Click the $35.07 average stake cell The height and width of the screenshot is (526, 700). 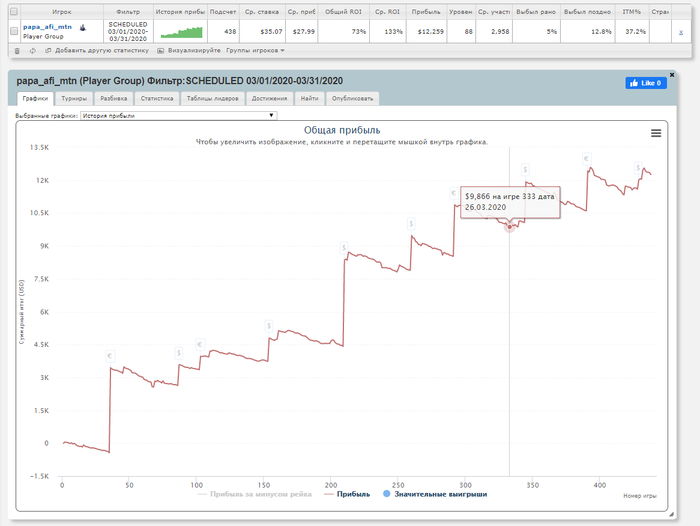point(262,31)
